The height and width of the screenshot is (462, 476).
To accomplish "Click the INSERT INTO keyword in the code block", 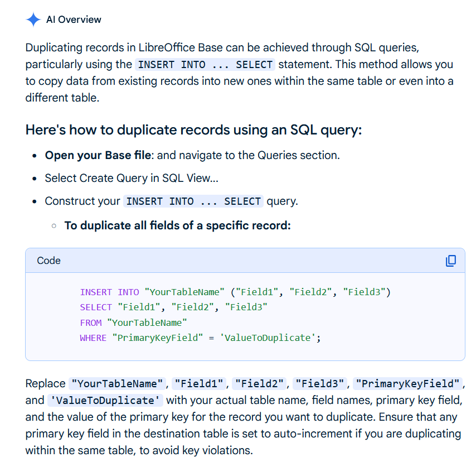I will click(110, 292).
